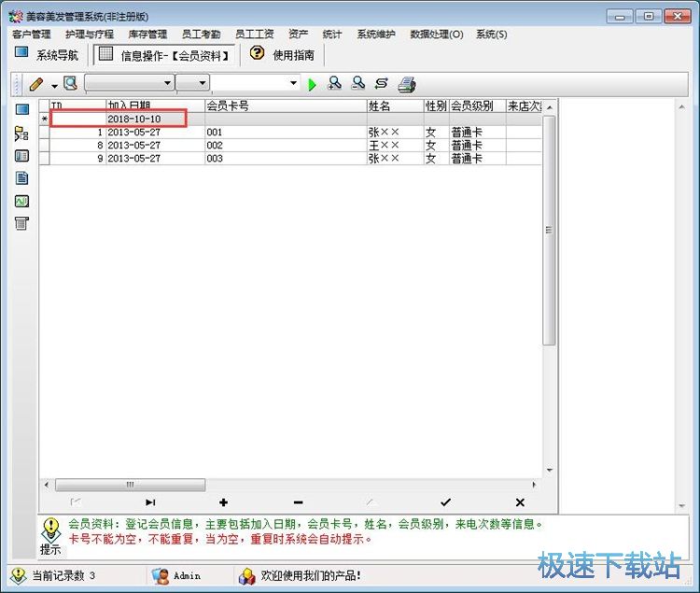700x593 pixels.
Task: Run the query with green play icon
Action: pyautogui.click(x=312, y=84)
